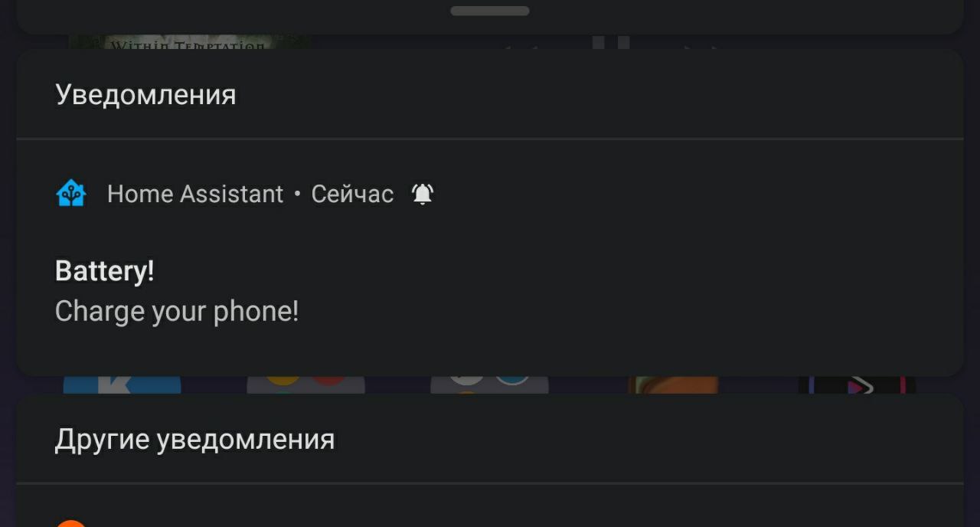This screenshot has width=980, height=527.
Task: Tap the Уведомления section header
Action: (145, 95)
